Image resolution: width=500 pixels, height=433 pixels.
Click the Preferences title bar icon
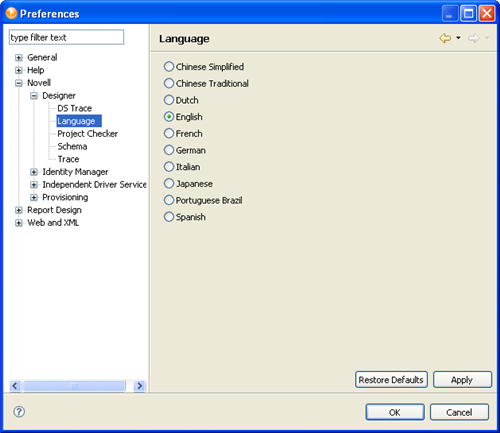[x=11, y=13]
